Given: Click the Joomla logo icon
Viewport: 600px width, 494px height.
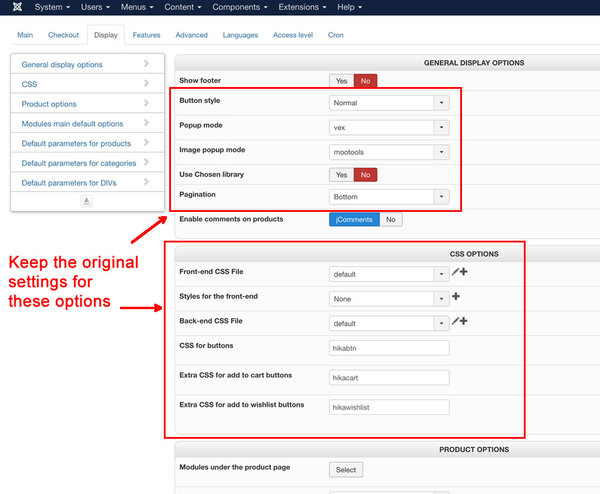Looking at the screenshot, I should pyautogui.click(x=17, y=7).
